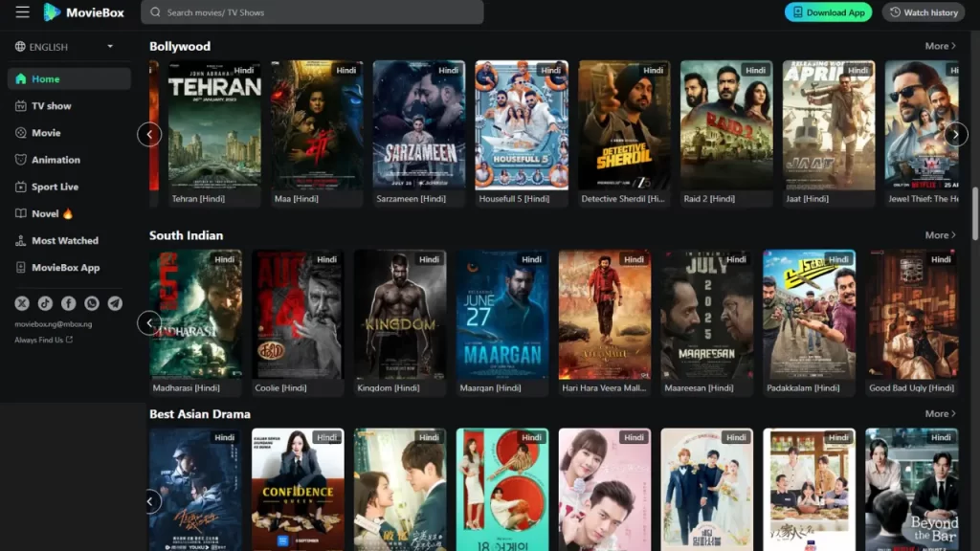Open Sarzameen [Hindi] poster

click(x=419, y=125)
